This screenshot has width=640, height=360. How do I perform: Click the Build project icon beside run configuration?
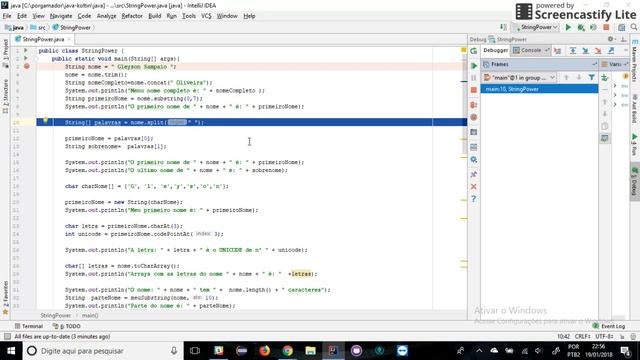tap(503, 27)
